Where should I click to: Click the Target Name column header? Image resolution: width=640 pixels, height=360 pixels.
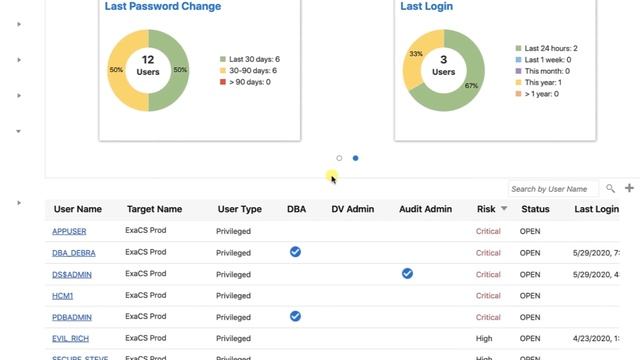tap(154, 209)
